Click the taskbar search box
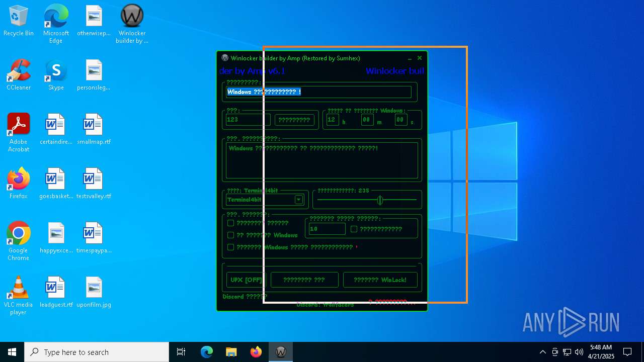The width and height of the screenshot is (644, 362). point(97,352)
